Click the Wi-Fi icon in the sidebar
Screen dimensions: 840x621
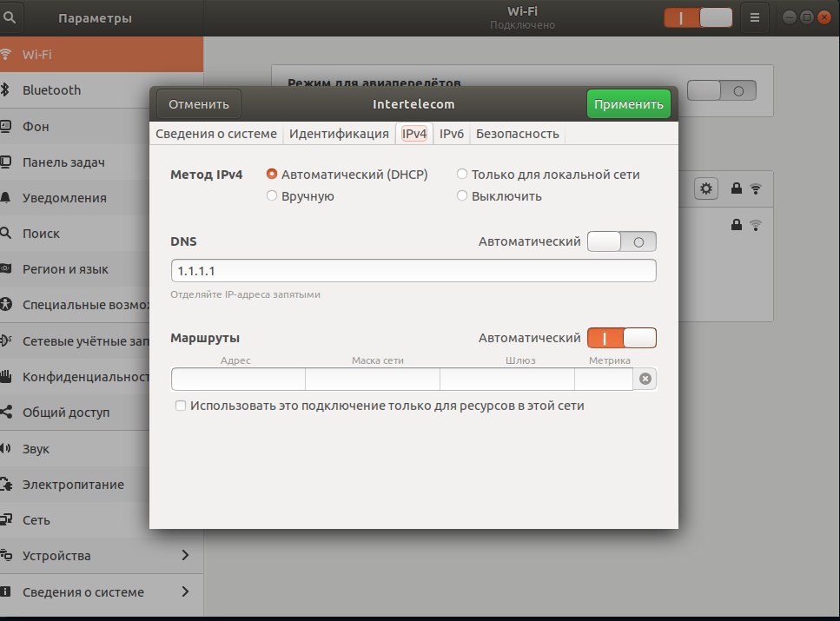point(5,54)
